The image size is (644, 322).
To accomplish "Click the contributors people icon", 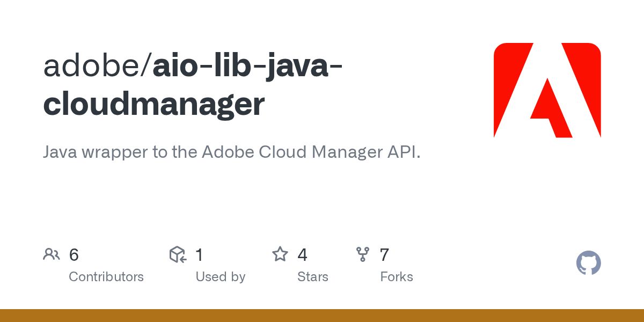I will pyautogui.click(x=51, y=254).
